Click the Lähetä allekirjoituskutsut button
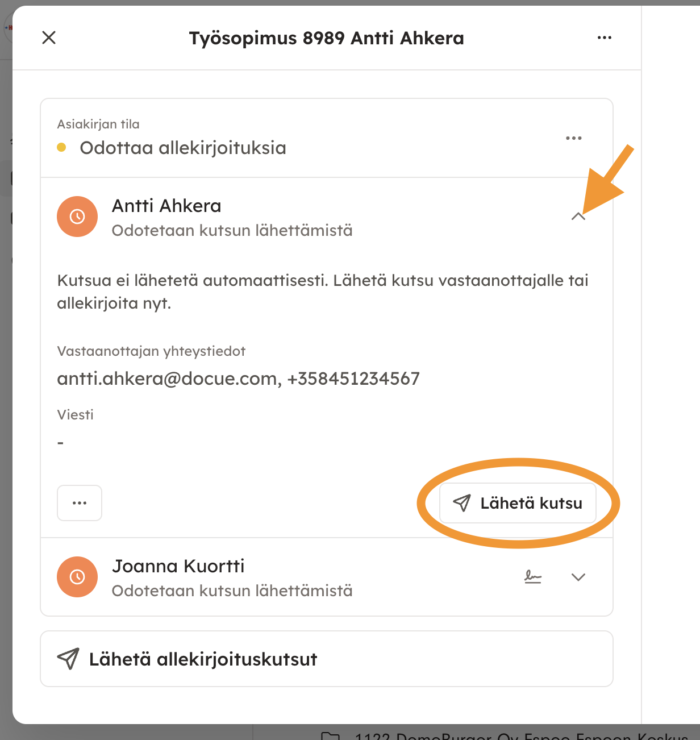The width and height of the screenshot is (700, 740). 326,659
